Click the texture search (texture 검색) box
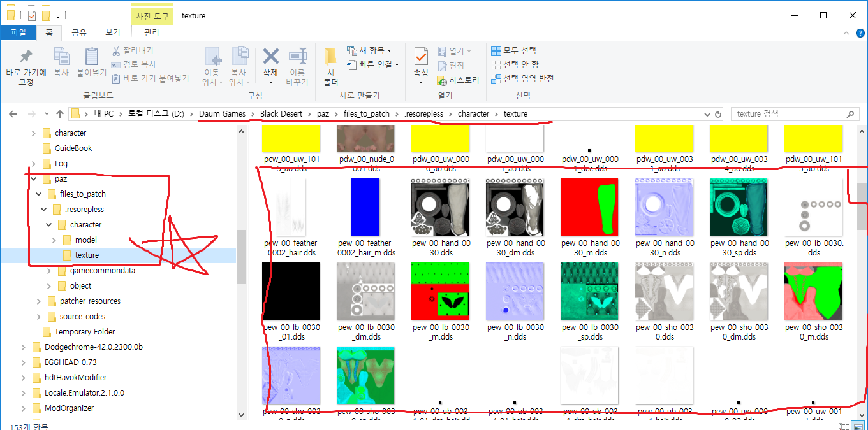The width and height of the screenshot is (868, 430). click(788, 114)
